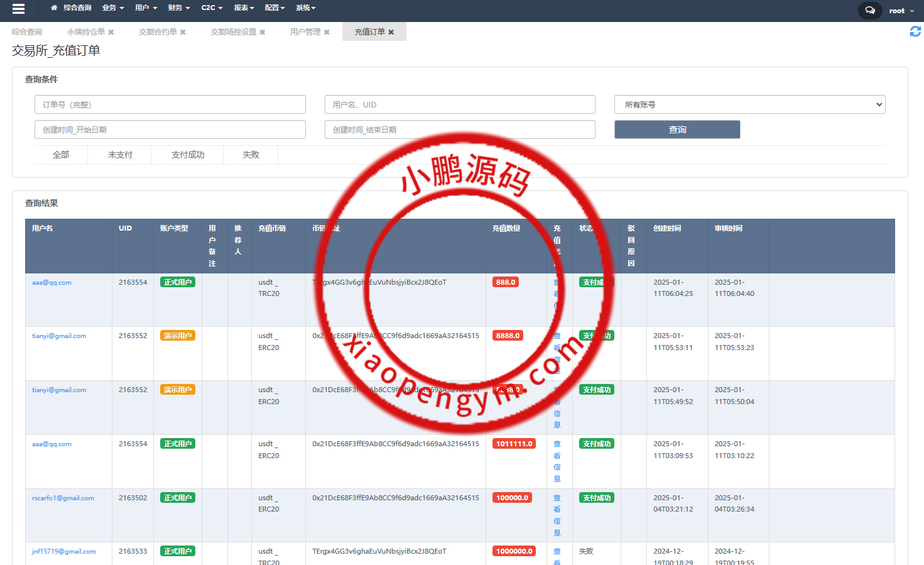Close the 永续持仓单 tab
The image size is (924, 565).
point(111,32)
